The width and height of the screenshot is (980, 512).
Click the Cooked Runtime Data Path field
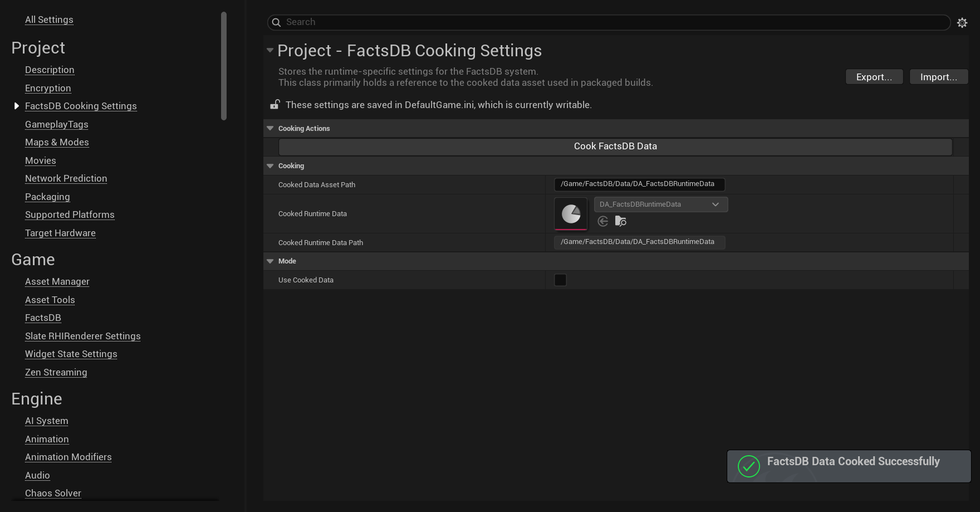pos(639,242)
